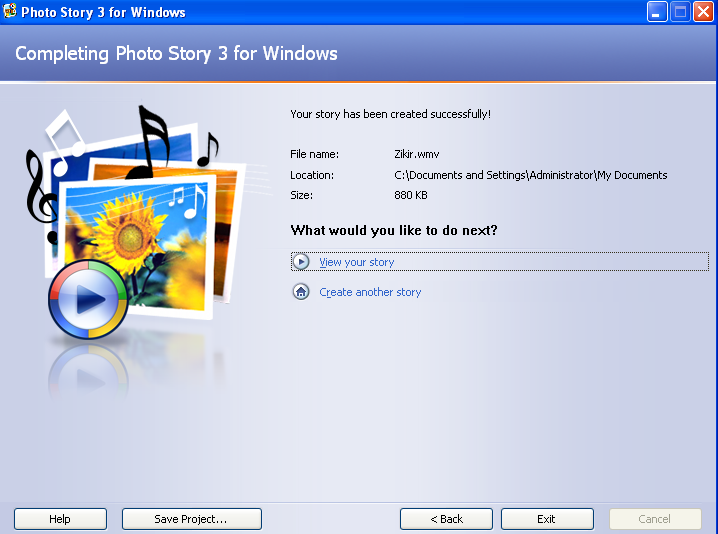Screen dimensions: 718x534
Task: Click the size value 880 KB
Action: click(x=411, y=195)
